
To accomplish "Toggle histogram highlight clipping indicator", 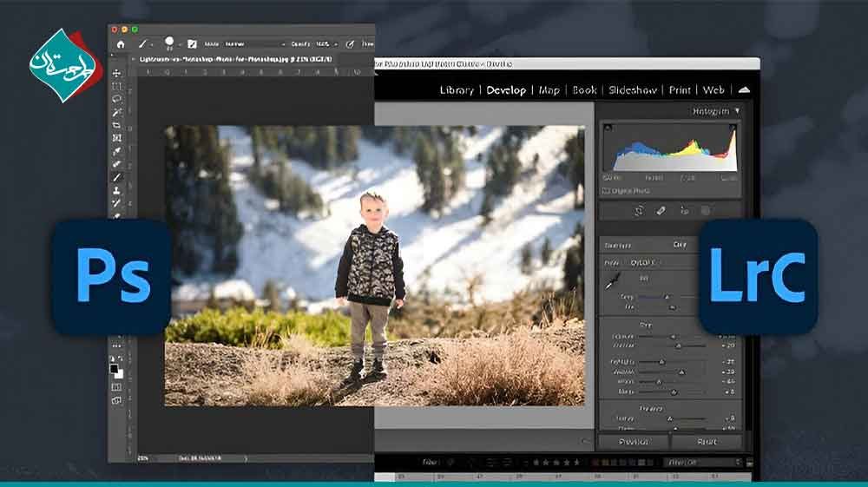I will 733,128.
